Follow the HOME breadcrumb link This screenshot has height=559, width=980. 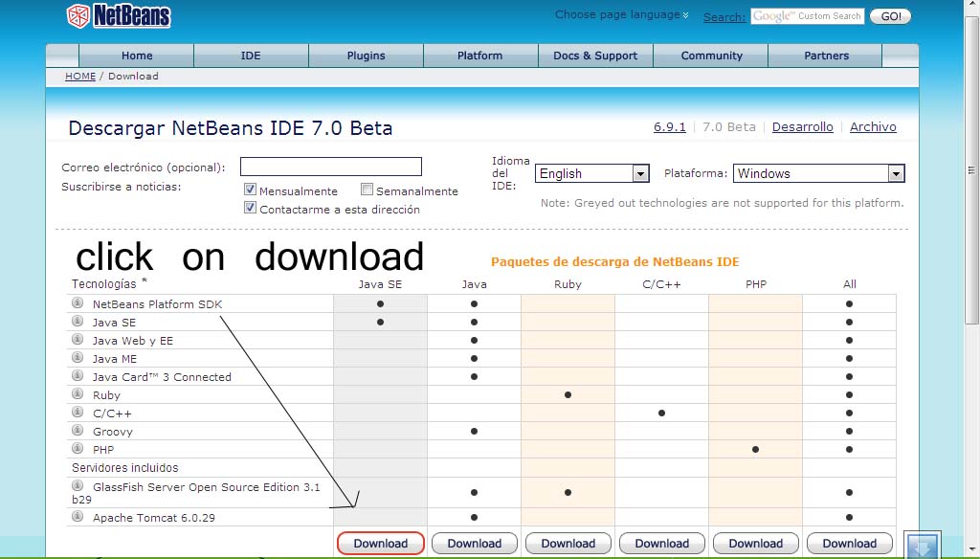pyautogui.click(x=80, y=77)
